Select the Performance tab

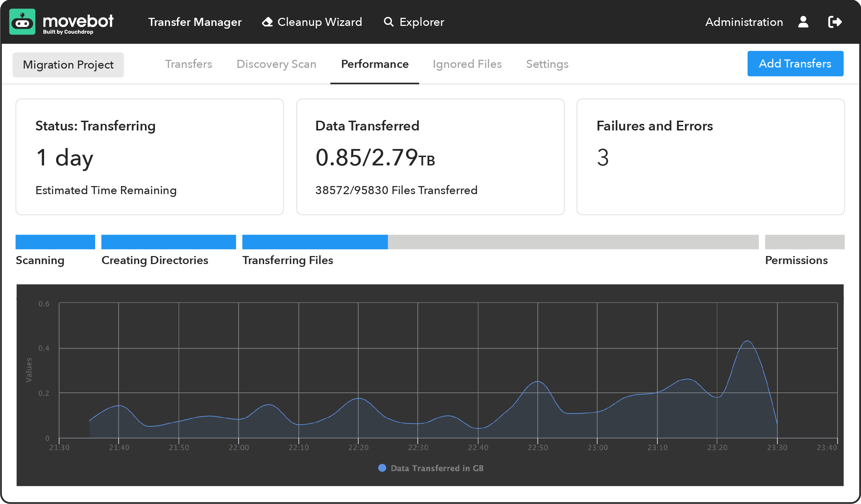click(x=375, y=64)
